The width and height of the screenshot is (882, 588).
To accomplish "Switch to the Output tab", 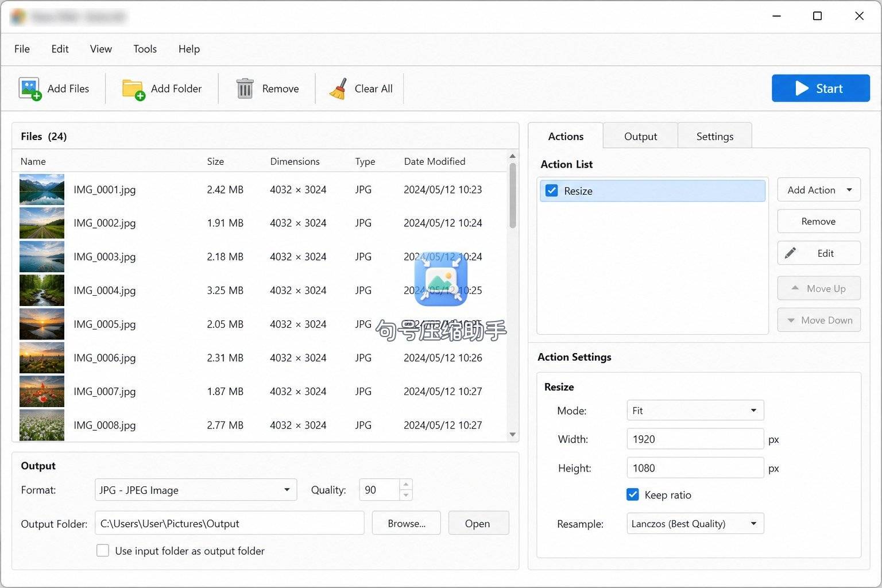I will pos(640,136).
